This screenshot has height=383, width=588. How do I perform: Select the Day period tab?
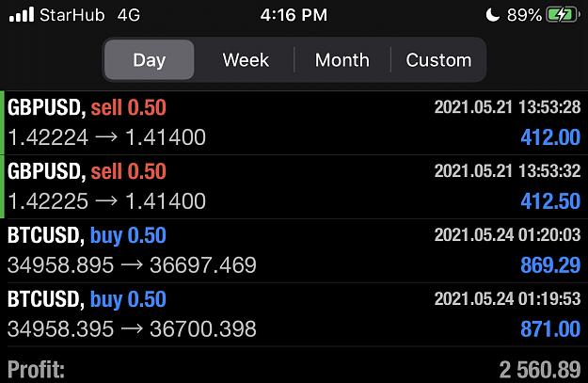150,59
